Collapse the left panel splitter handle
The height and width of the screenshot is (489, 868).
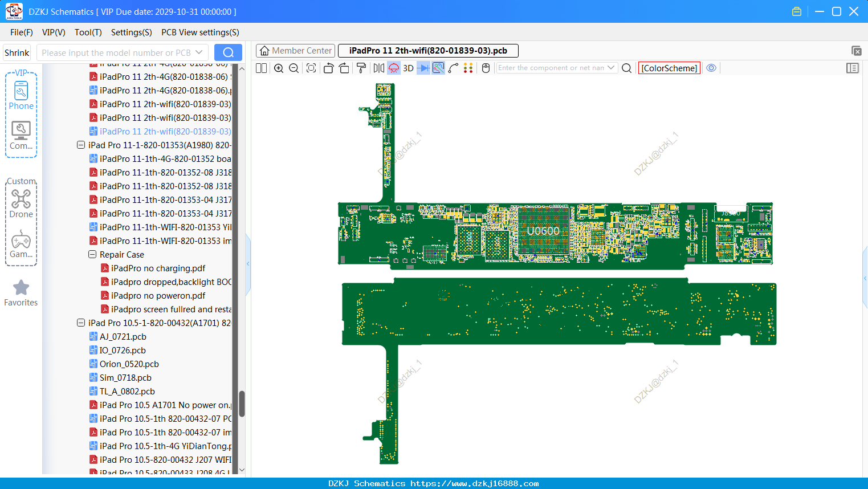click(248, 264)
